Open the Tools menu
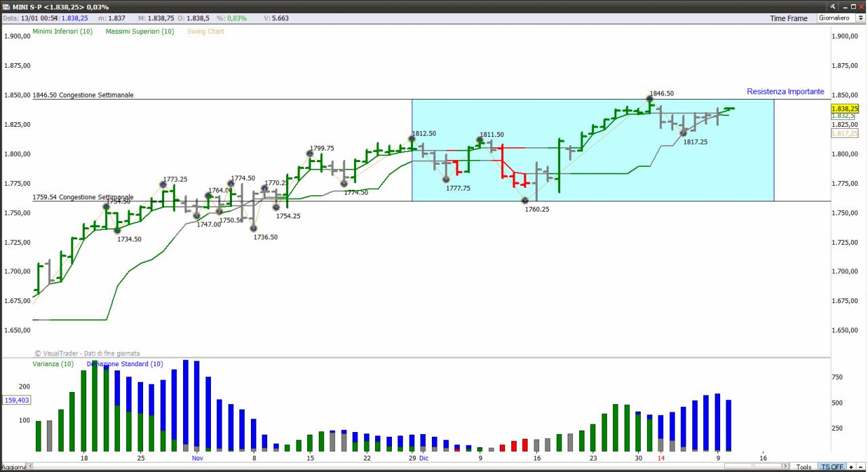 (x=804, y=467)
